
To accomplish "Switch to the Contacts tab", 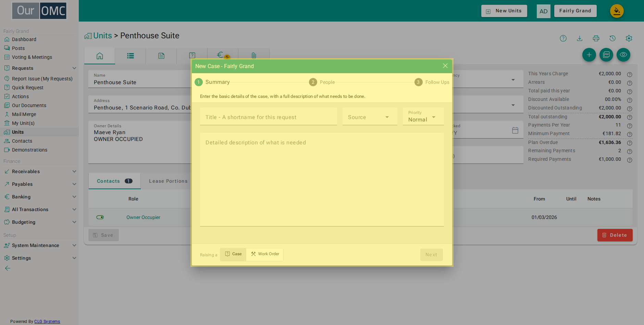I will click(114, 181).
